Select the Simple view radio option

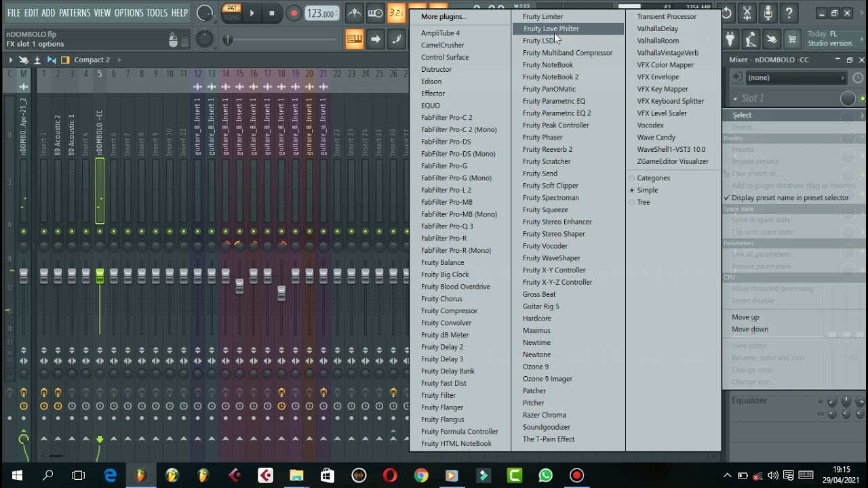[644, 190]
